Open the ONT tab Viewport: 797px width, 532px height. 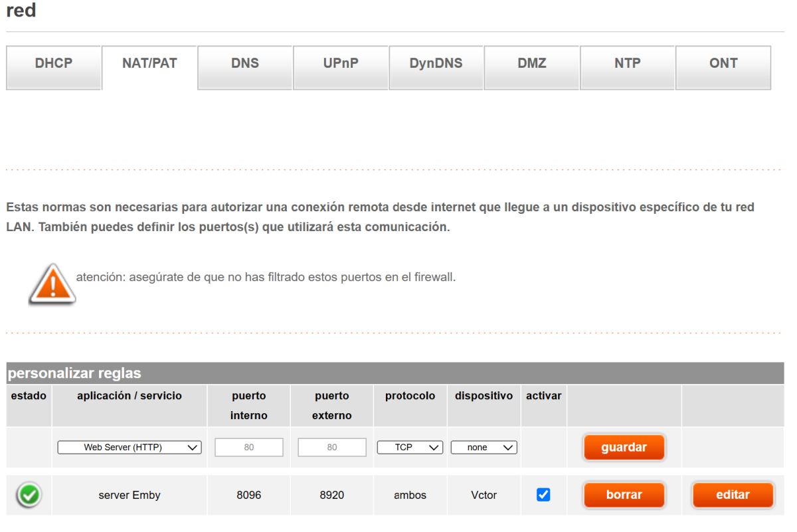click(x=723, y=67)
